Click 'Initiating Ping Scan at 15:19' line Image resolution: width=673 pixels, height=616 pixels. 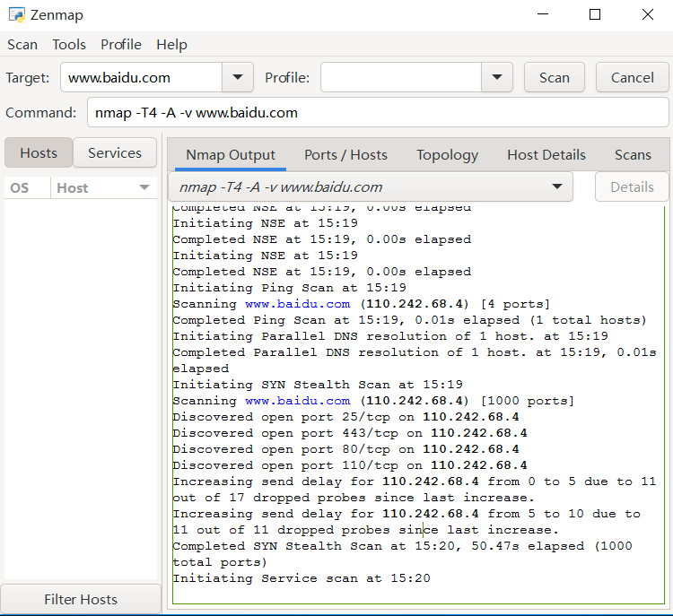pyautogui.click(x=289, y=288)
